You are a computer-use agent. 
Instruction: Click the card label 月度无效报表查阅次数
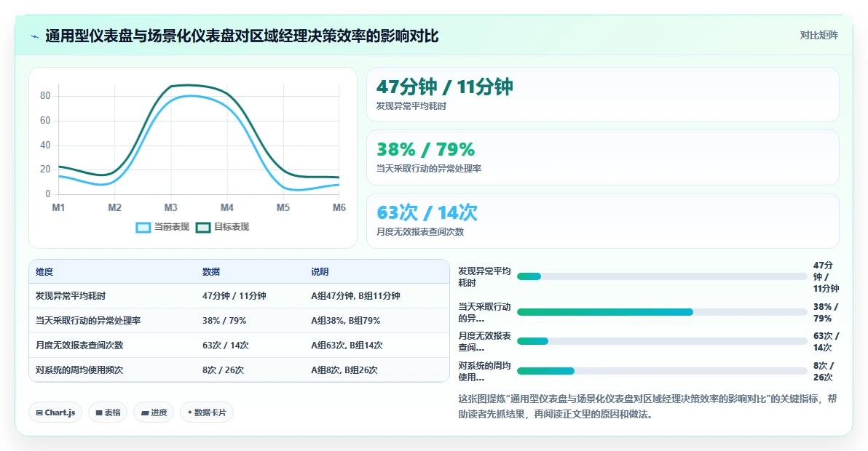click(420, 232)
